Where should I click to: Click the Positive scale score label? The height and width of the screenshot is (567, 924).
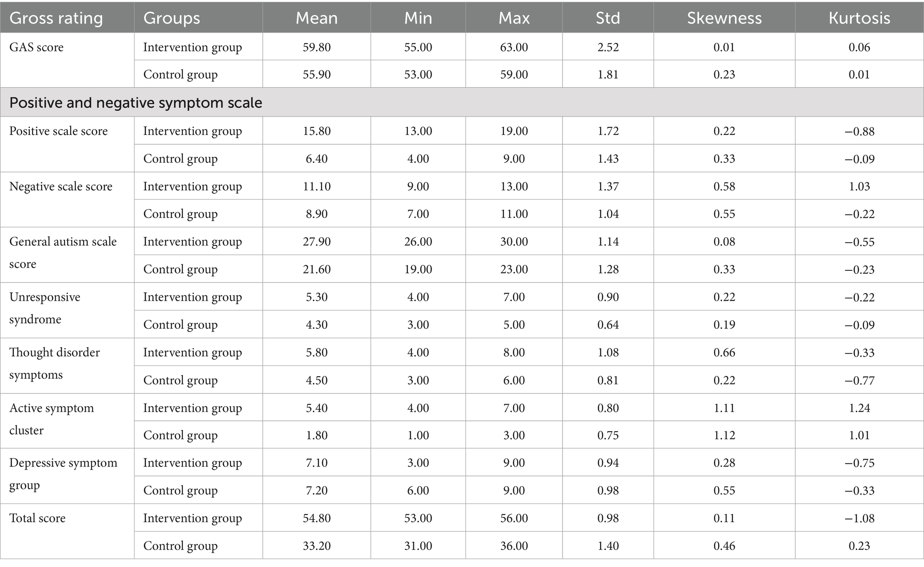(x=59, y=131)
